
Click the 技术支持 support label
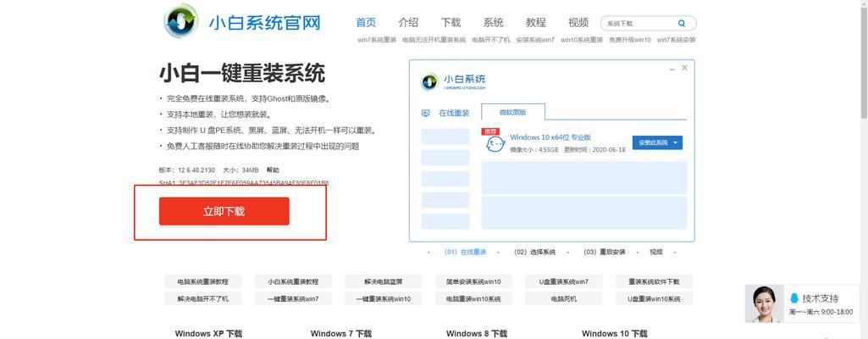point(821,298)
